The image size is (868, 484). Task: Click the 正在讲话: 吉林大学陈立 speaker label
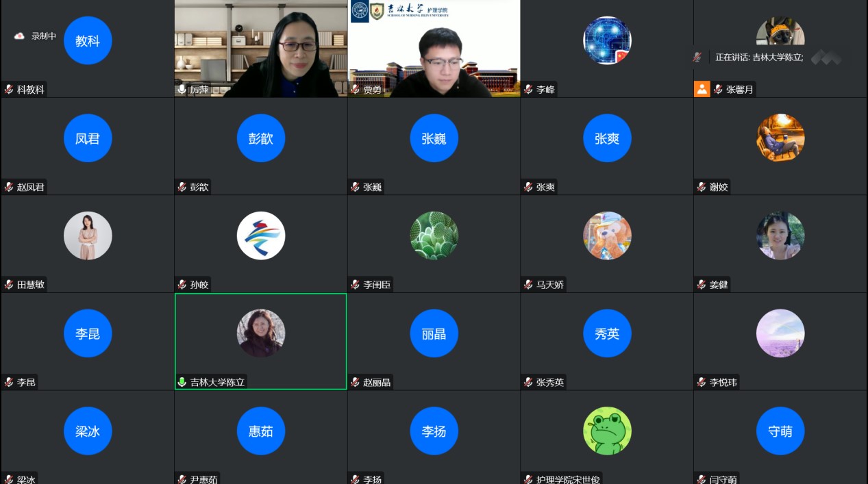[759, 58]
